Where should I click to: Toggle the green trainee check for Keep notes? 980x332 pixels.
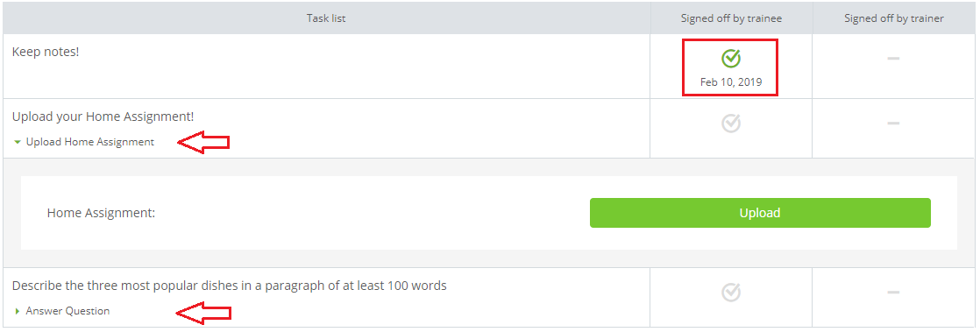coord(731,59)
